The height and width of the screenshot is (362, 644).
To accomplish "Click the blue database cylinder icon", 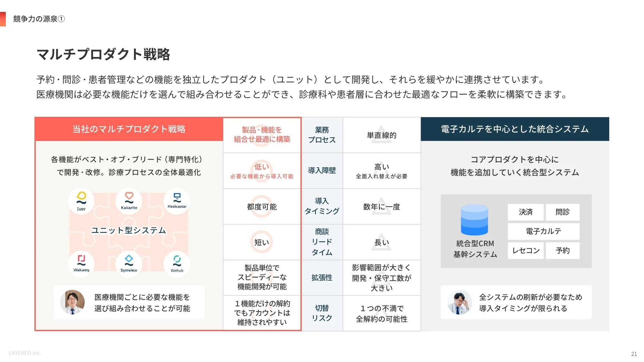I will (x=474, y=220).
